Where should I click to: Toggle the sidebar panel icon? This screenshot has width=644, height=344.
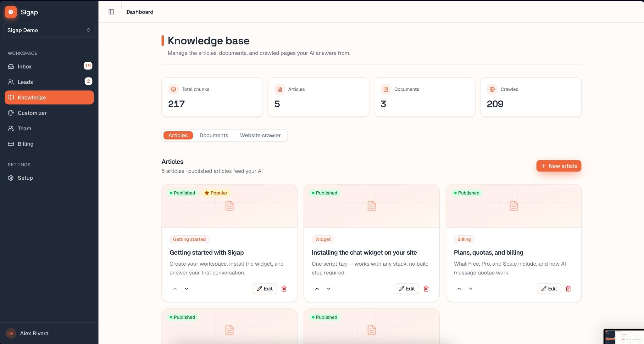tap(111, 12)
